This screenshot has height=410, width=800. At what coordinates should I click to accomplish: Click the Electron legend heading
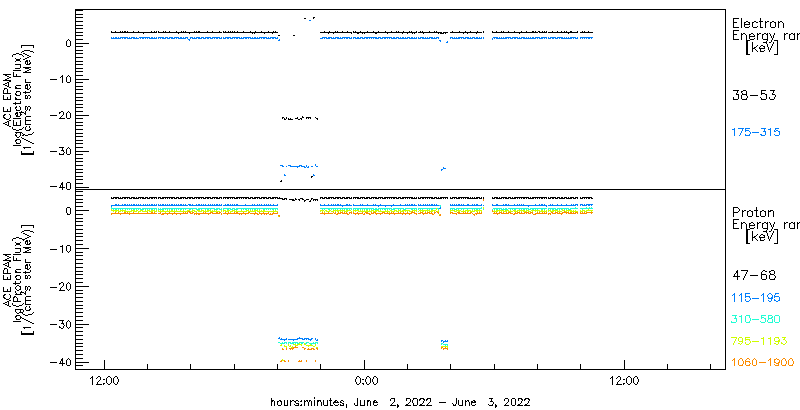point(758,23)
